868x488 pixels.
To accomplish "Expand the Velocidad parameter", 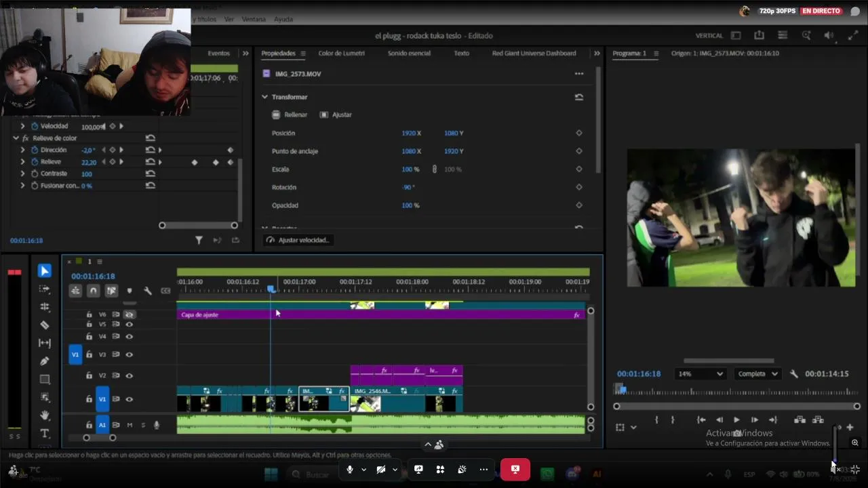I will [x=22, y=126].
